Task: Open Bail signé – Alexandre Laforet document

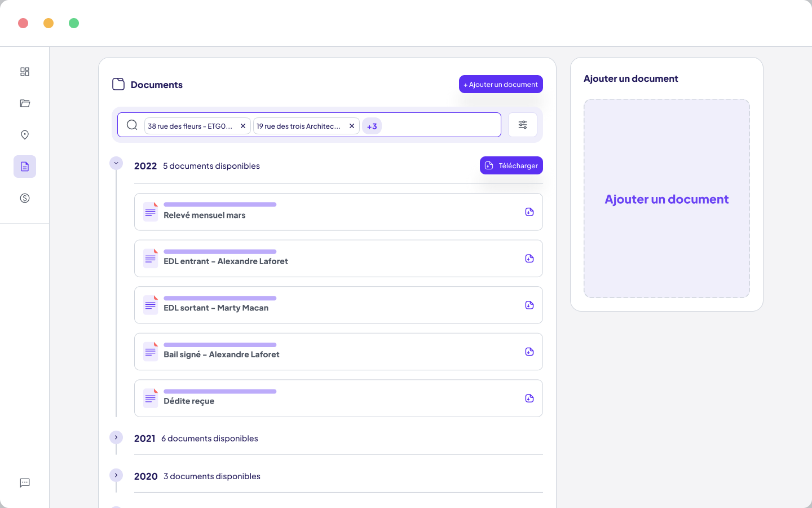Action: coord(338,352)
